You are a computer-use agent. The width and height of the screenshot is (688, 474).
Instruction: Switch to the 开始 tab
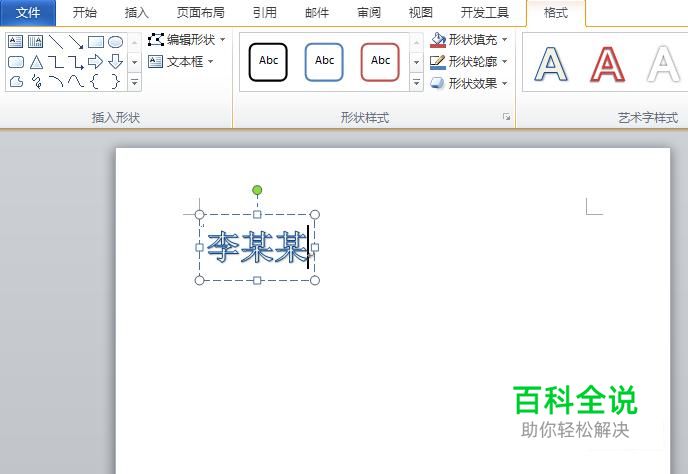pos(85,13)
